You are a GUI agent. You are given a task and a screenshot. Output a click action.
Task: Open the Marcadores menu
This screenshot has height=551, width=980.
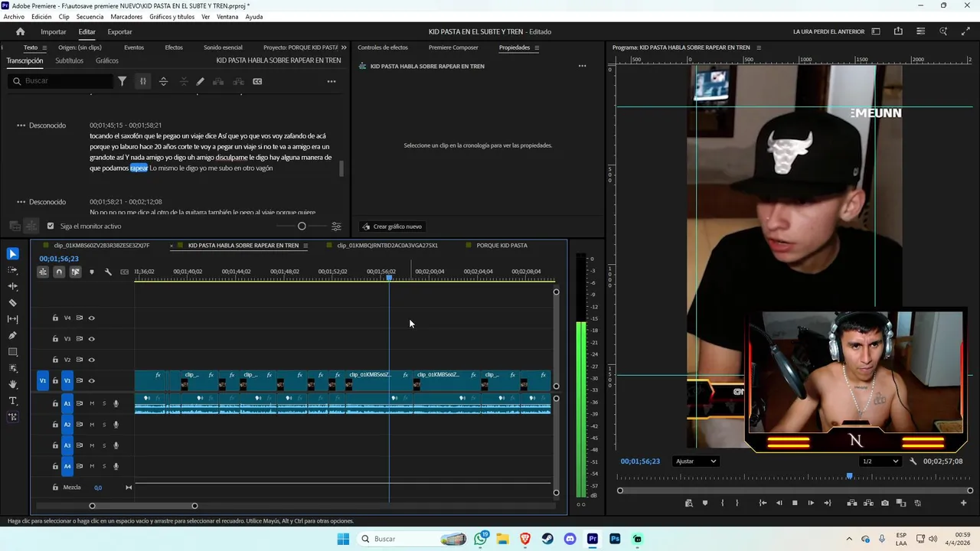coord(126,17)
